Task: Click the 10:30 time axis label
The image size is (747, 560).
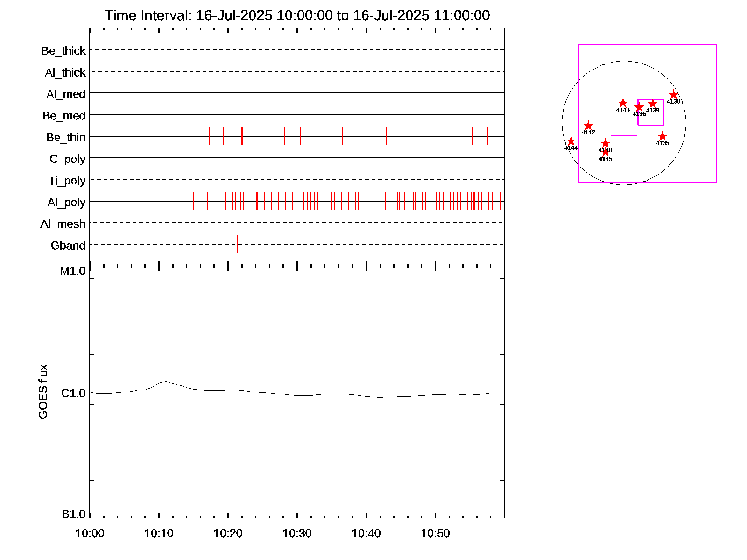Action: [x=297, y=533]
